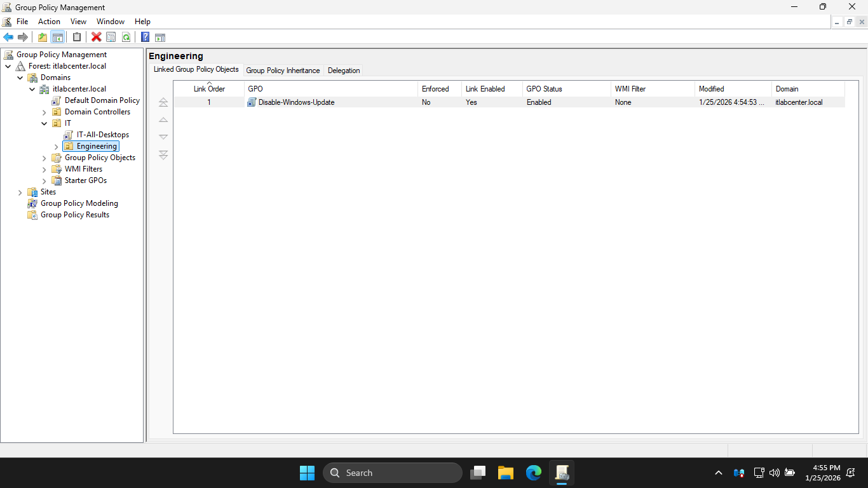
Task: Switch to Group Policy Inheritance tab
Action: (x=283, y=71)
